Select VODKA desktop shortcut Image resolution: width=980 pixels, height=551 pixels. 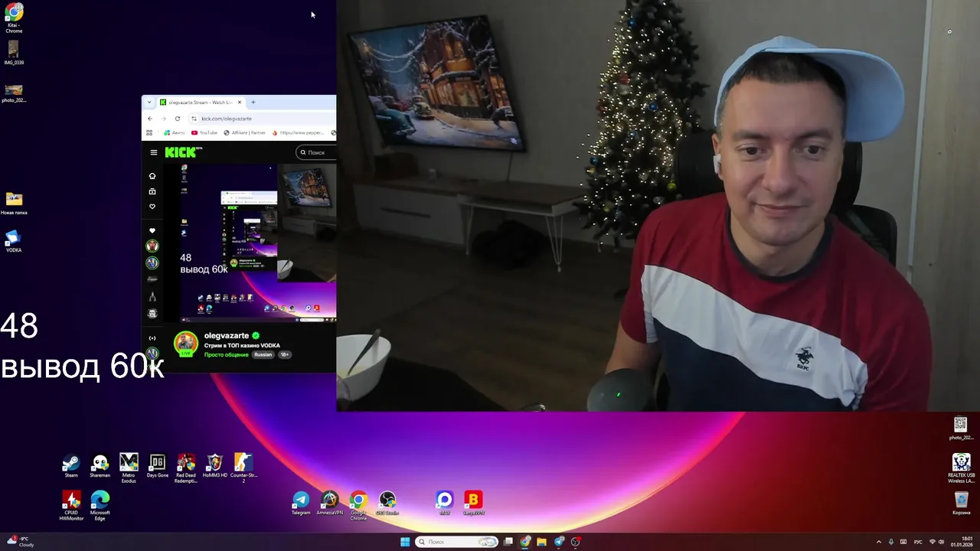click(x=14, y=241)
